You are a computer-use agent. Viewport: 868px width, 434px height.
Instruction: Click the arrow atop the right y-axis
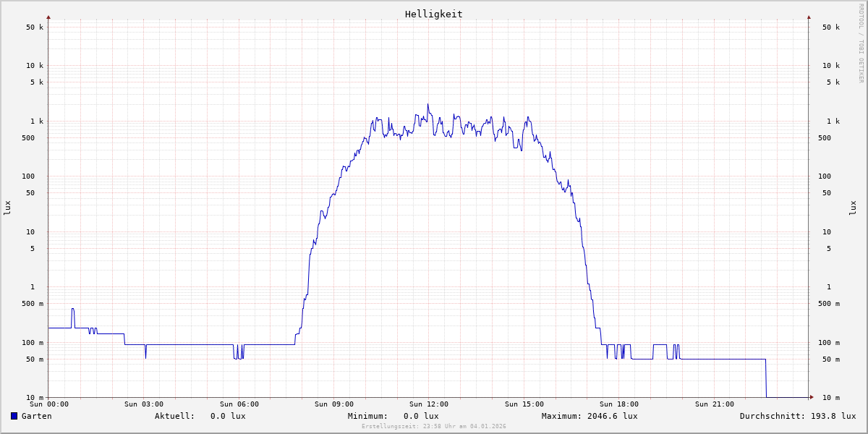809,17
